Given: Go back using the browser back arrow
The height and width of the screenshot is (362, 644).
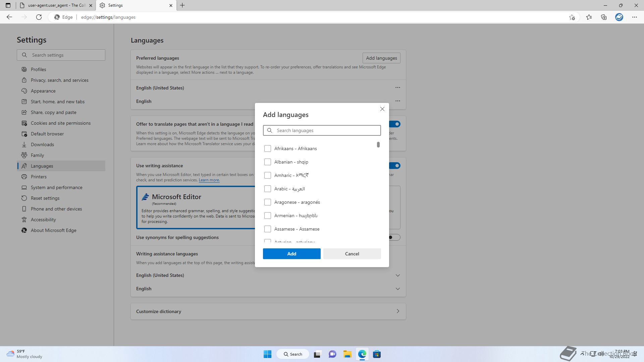Looking at the screenshot, I should [9, 17].
